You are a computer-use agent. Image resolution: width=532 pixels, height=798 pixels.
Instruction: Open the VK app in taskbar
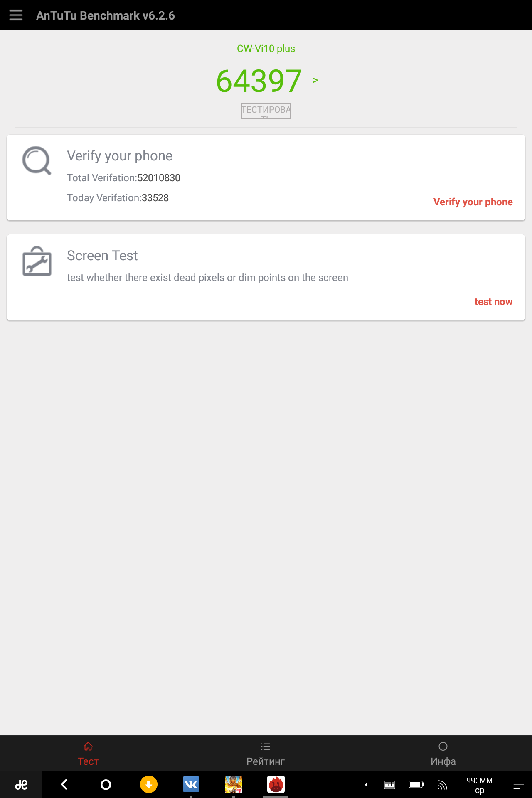(x=191, y=785)
